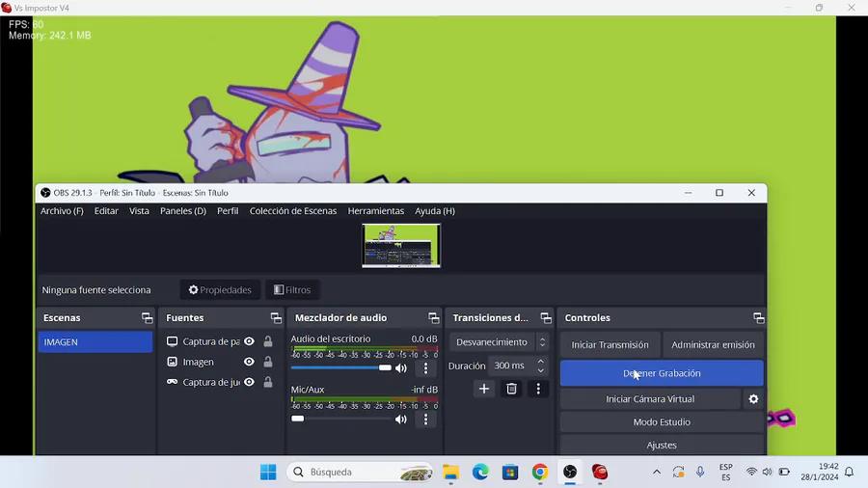Image resolution: width=868 pixels, height=488 pixels.
Task: Click the OBS preview thumbnail
Action: 401,246
